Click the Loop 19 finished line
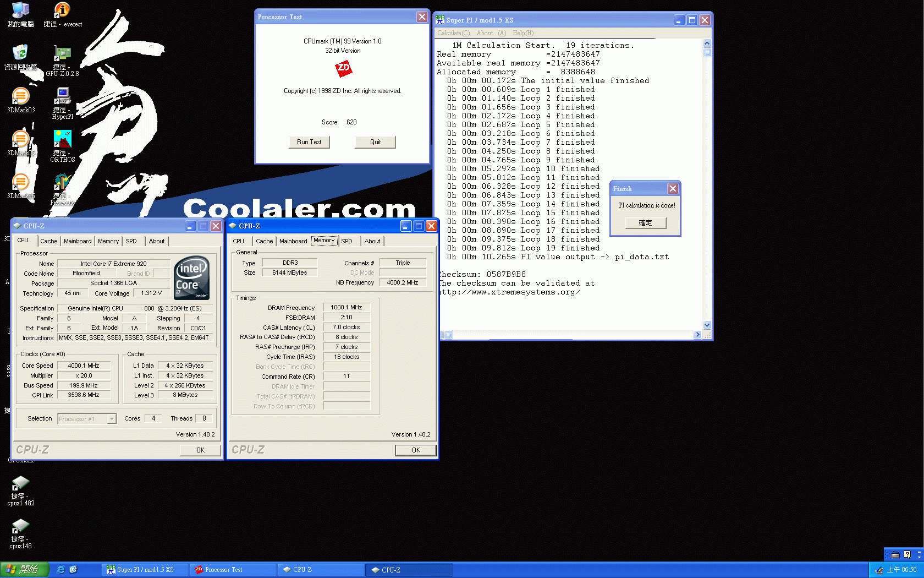924x578 pixels. 524,248
